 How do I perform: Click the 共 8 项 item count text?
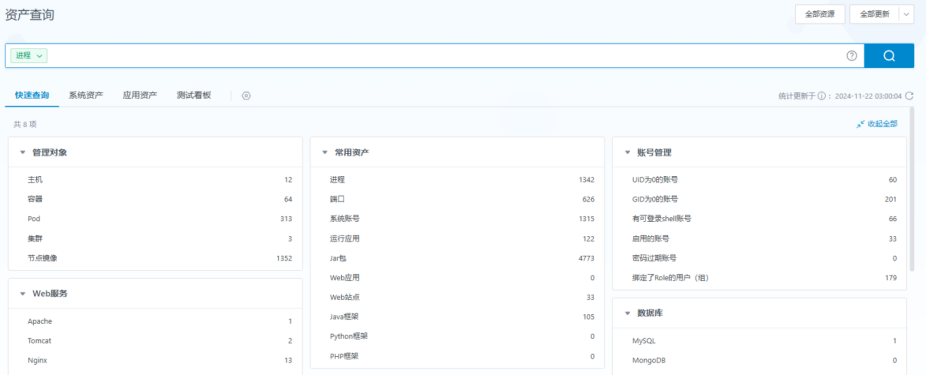coord(25,125)
